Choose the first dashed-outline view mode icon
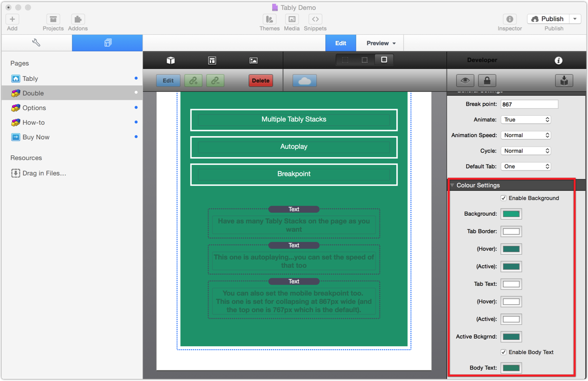 click(345, 60)
